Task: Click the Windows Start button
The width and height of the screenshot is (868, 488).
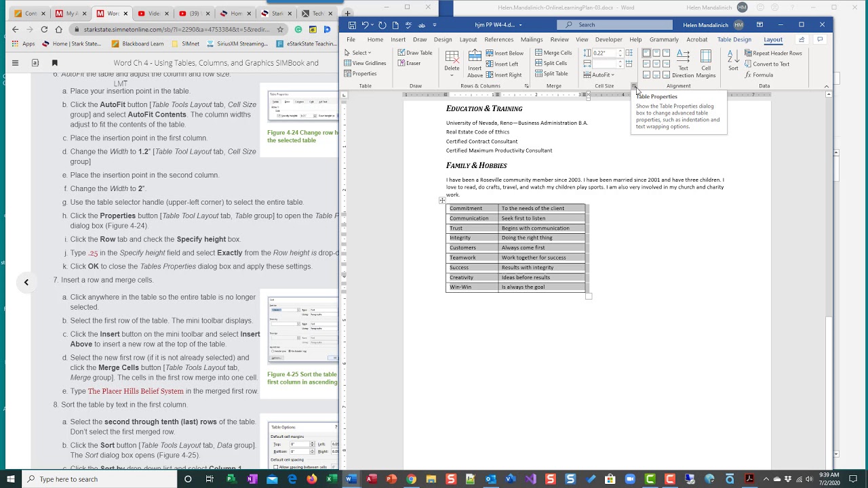Action: [10, 479]
